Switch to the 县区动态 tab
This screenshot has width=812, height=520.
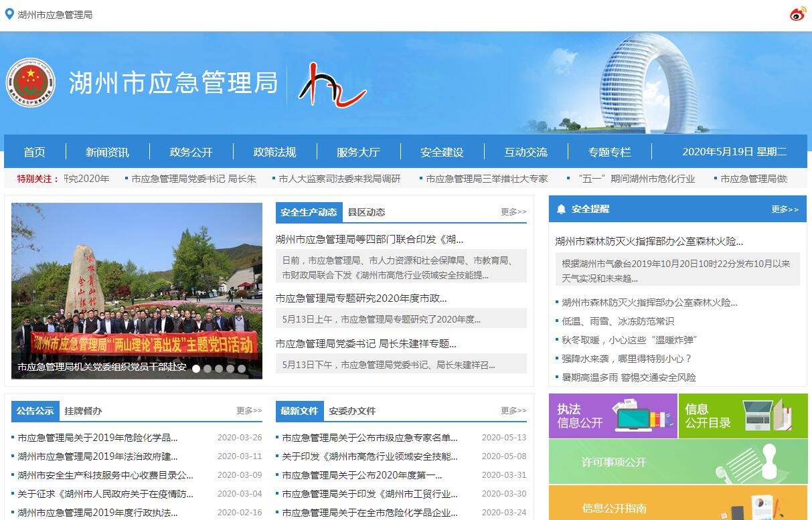coord(366,212)
